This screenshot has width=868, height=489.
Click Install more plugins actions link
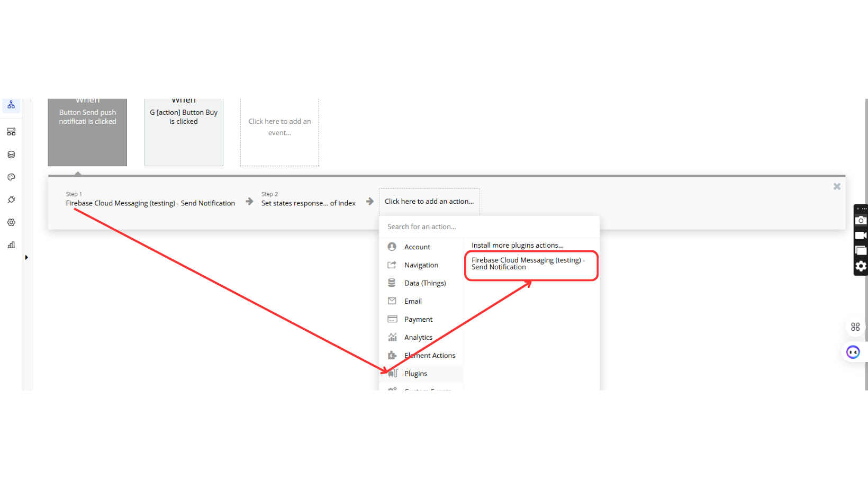point(518,246)
